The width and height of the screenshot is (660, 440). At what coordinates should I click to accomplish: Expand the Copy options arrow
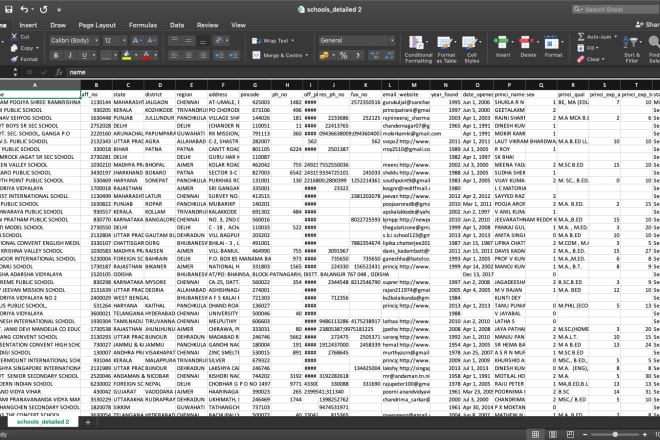click(37, 48)
